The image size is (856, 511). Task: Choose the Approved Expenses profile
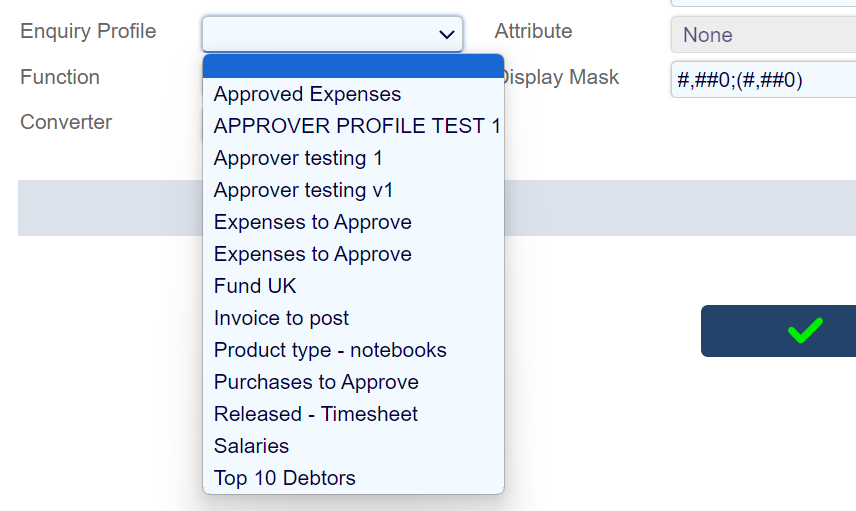click(x=308, y=94)
